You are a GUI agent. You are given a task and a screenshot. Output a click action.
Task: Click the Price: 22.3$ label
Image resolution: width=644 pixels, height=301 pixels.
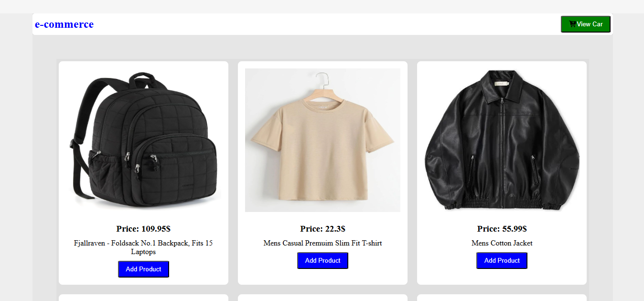(x=322, y=229)
